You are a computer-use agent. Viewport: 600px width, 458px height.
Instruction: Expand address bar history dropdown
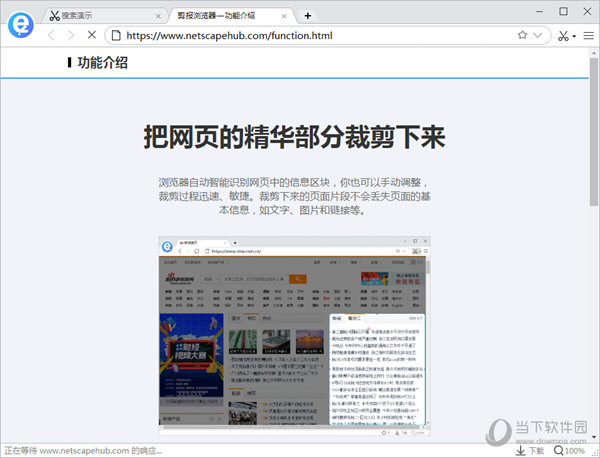click(538, 35)
